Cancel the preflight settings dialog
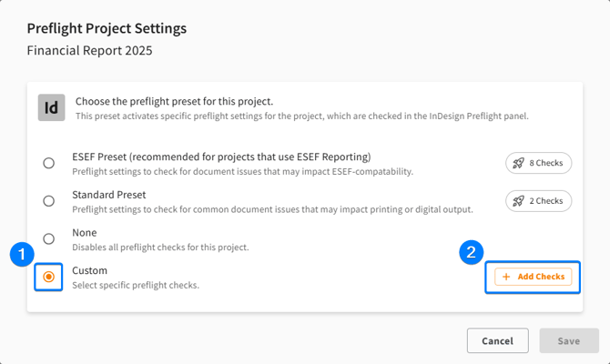 pyautogui.click(x=498, y=340)
